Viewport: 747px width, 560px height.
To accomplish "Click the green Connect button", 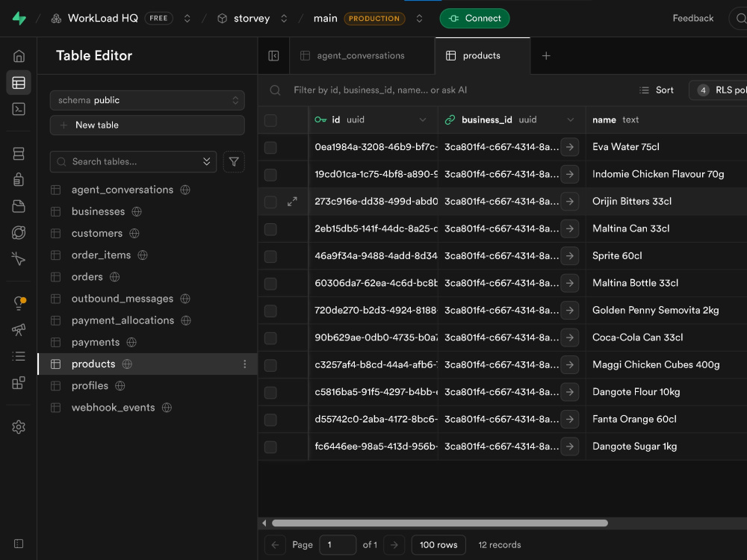I will 474,19.
